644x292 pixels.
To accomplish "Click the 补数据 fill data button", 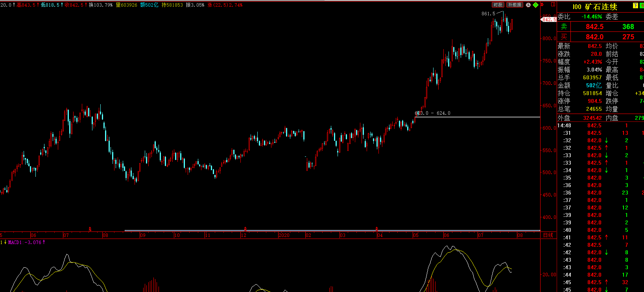I will point(515,5).
